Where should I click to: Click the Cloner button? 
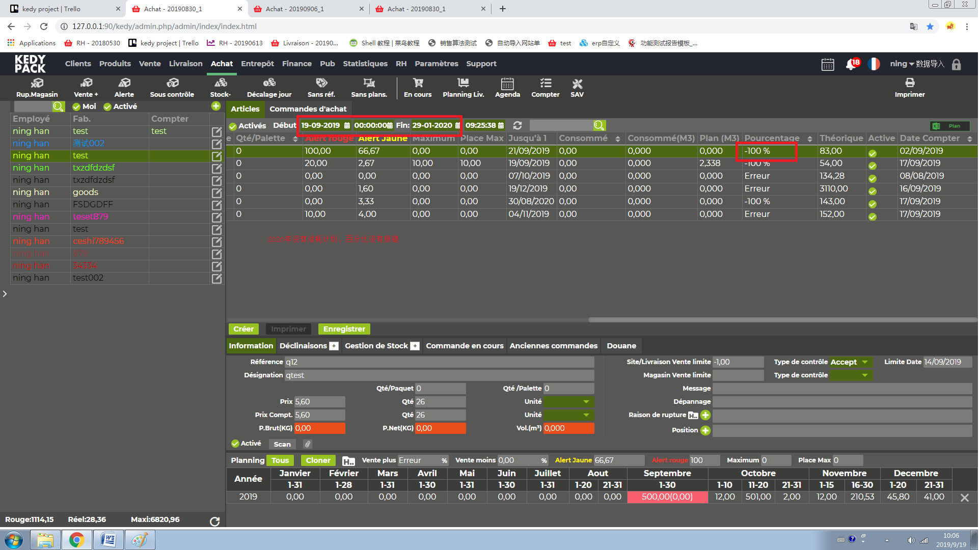[x=318, y=460]
